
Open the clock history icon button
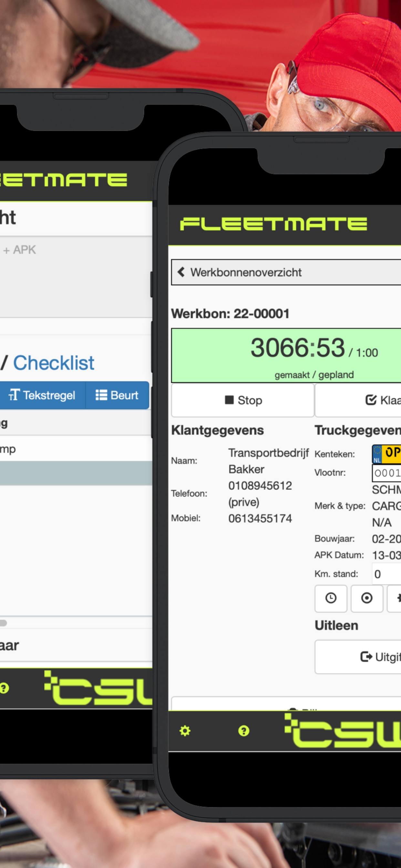coord(331,598)
